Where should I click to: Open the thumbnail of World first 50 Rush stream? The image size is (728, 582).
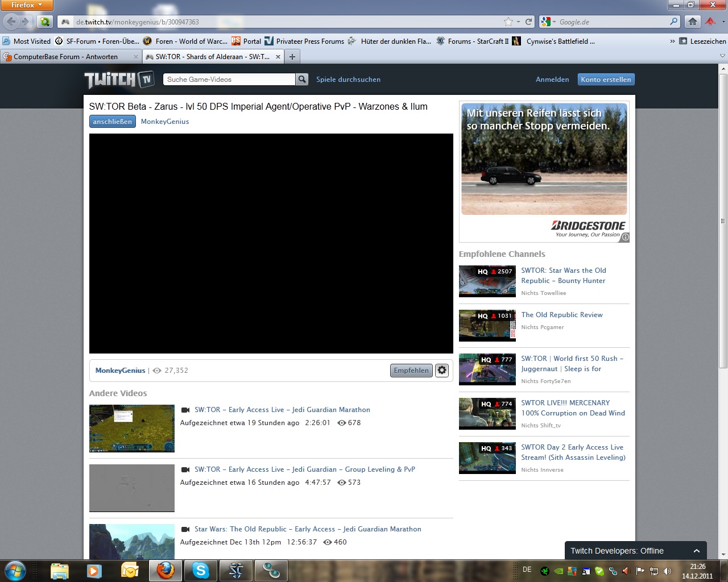click(487, 369)
